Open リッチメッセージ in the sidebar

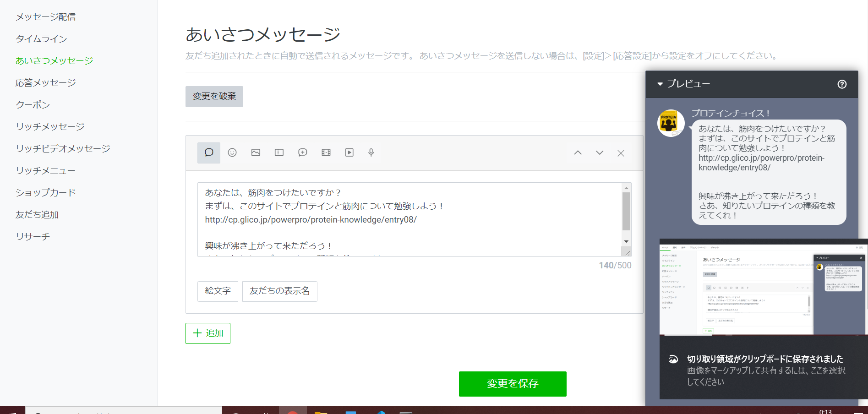tap(50, 127)
